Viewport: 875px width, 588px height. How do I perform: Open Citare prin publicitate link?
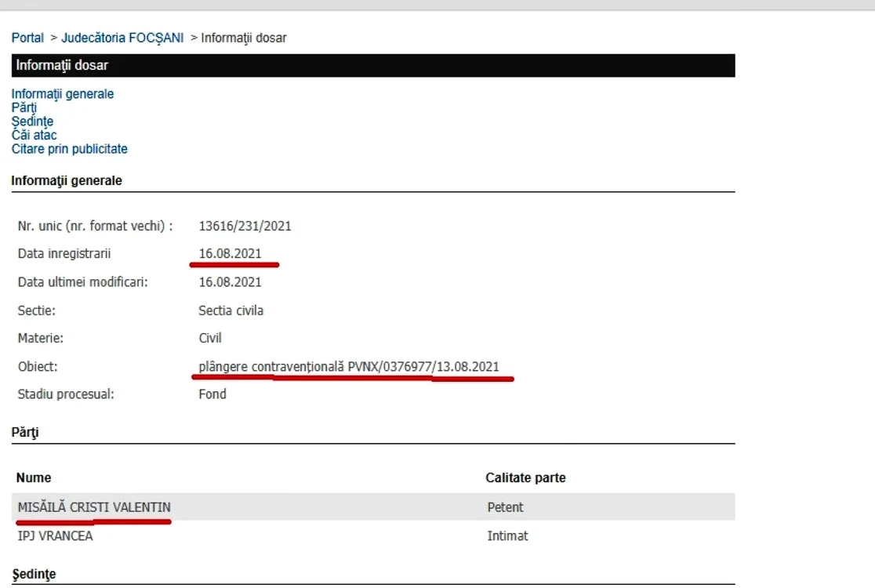pos(70,149)
